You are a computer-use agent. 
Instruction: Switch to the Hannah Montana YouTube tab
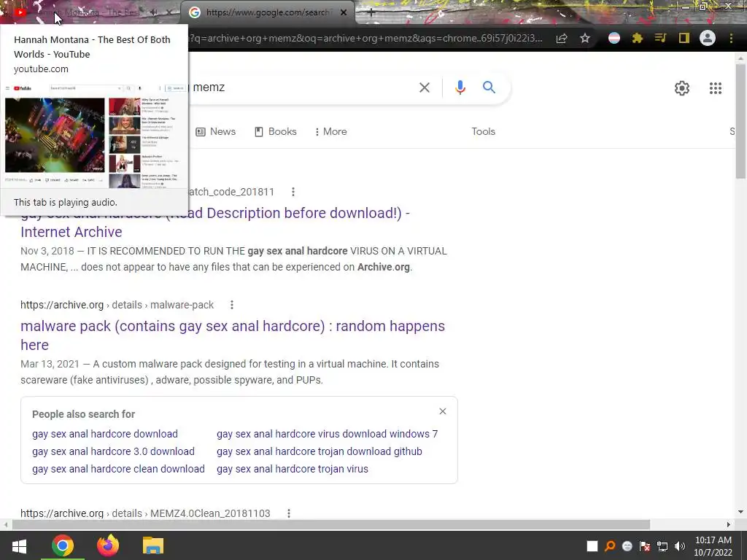(90, 13)
